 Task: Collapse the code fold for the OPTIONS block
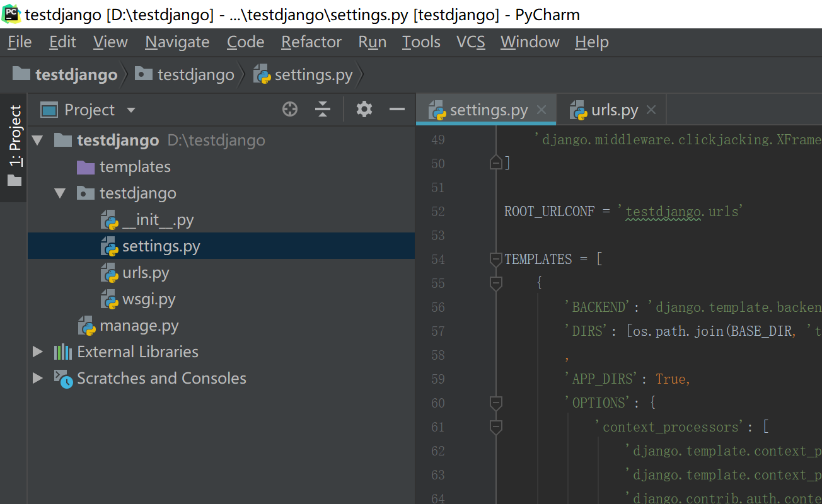pos(495,403)
